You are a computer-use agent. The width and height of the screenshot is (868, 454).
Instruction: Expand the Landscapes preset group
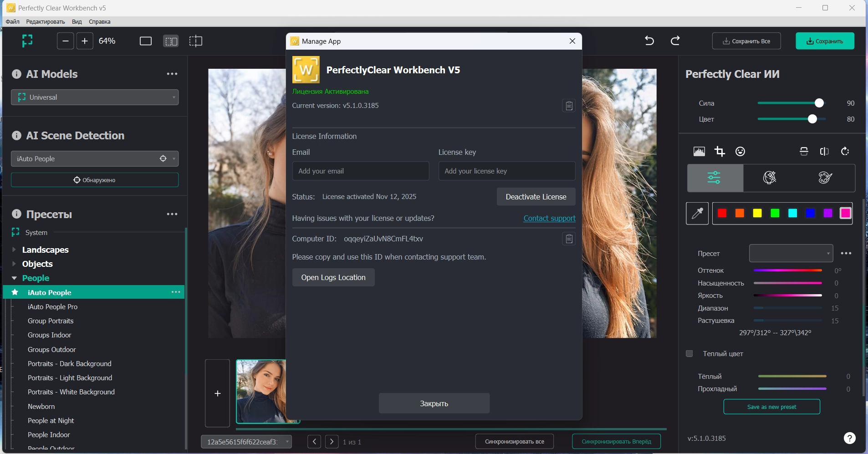pos(14,250)
